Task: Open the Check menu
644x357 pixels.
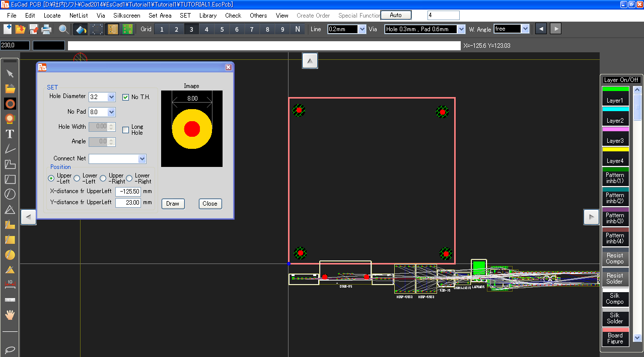Action: 233,16
